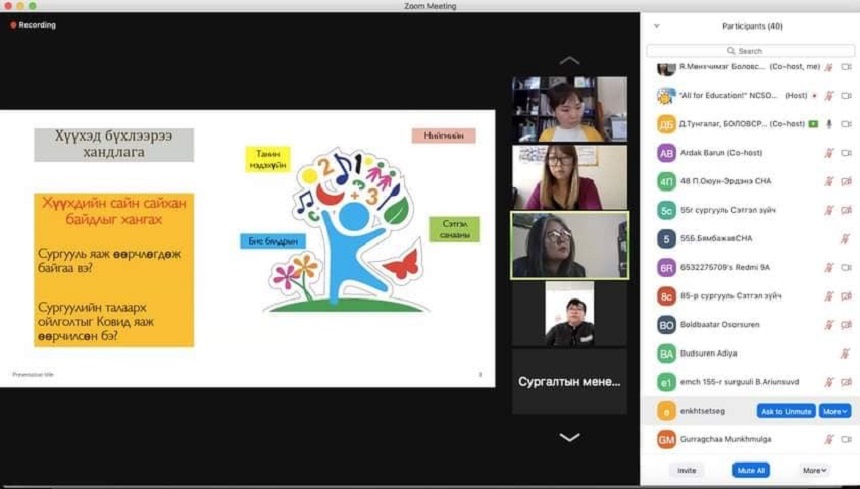Click the green screen-share badge beside Д.Тунгалаг
860x489 pixels.
[x=813, y=124]
